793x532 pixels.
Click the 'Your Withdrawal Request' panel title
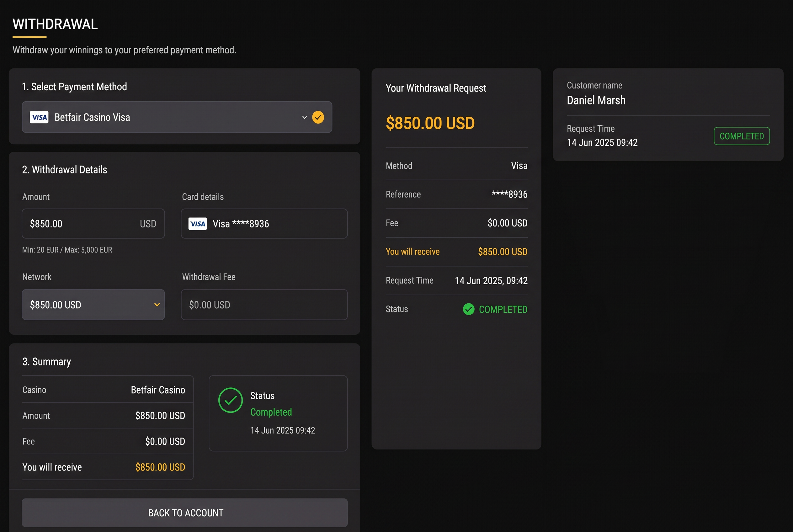436,88
